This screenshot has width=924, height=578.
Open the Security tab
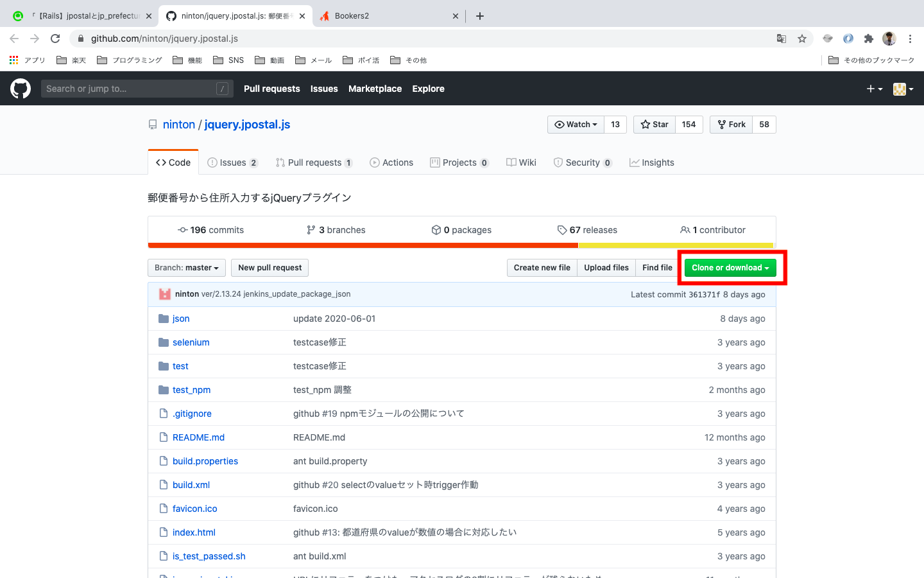(x=583, y=162)
